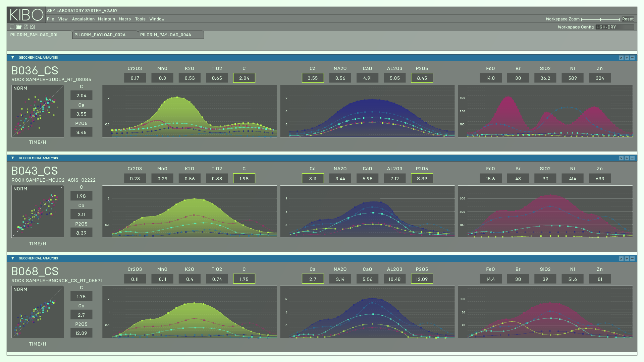Toggle highlighted C value 2.04 in B036_CS
Image resolution: width=644 pixels, height=362 pixels.
(x=244, y=78)
